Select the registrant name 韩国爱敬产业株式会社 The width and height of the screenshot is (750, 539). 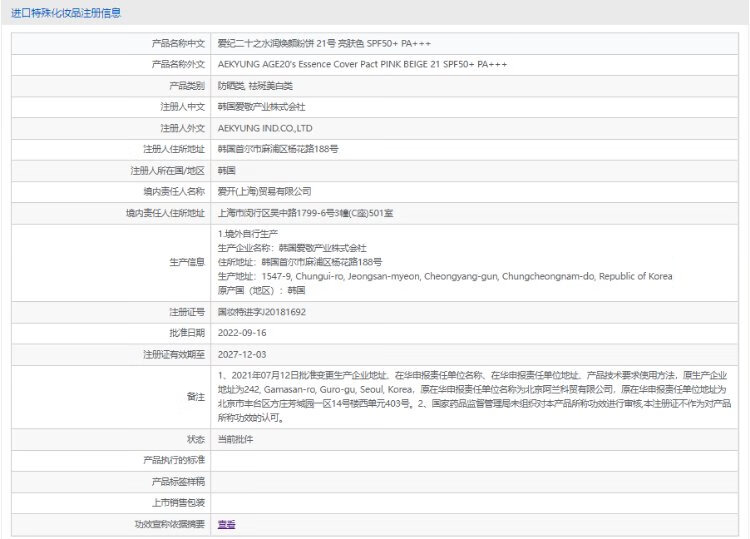pyautogui.click(x=261, y=106)
